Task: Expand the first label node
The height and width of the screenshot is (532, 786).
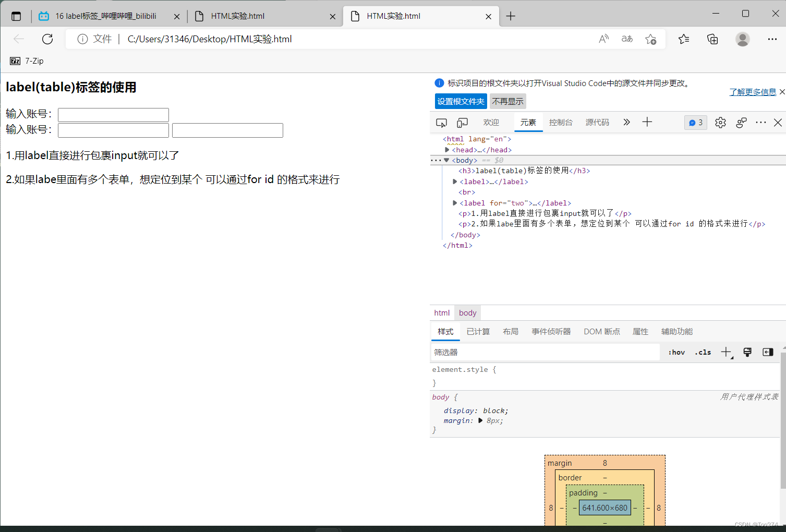Action: click(455, 182)
